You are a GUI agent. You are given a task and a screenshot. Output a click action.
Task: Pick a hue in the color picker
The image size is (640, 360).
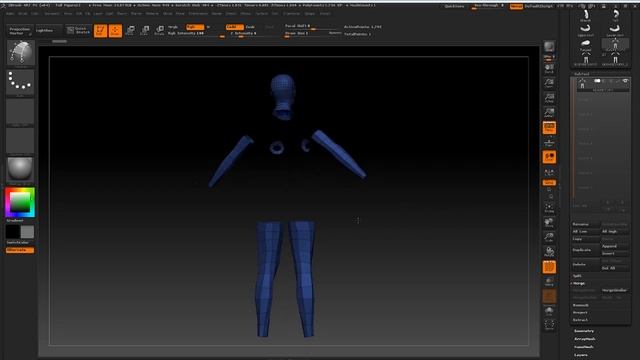(20, 202)
